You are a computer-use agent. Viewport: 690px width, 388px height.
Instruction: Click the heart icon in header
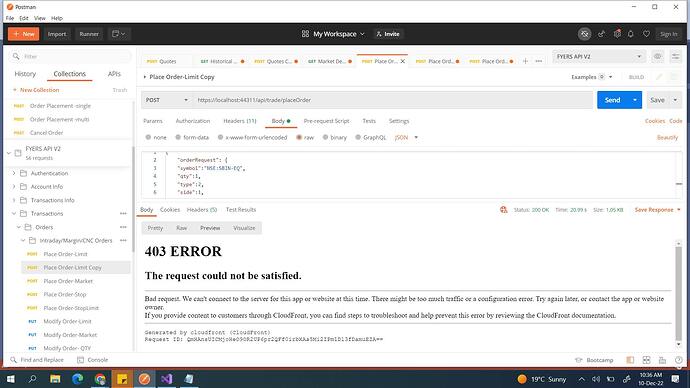coord(646,34)
